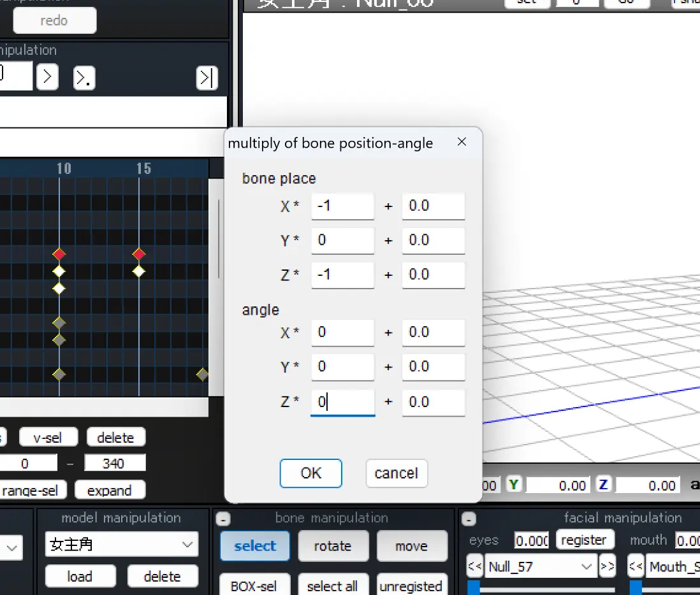This screenshot has width=700, height=595.
Task: Go to previous eyes morph arrow
Action: pyautogui.click(x=474, y=566)
